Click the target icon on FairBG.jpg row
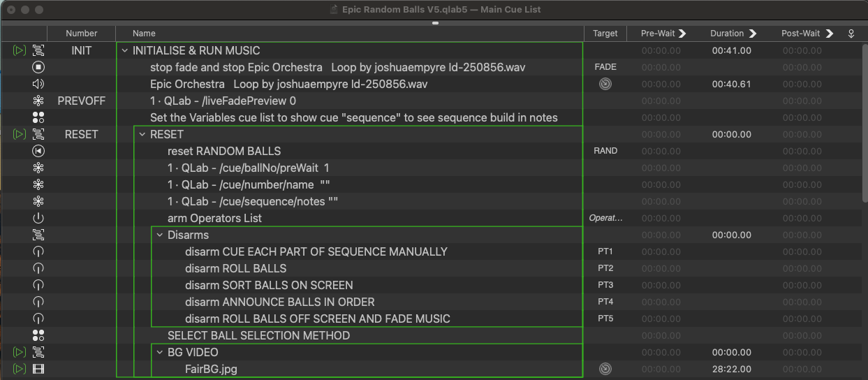The image size is (868, 380). coord(605,369)
